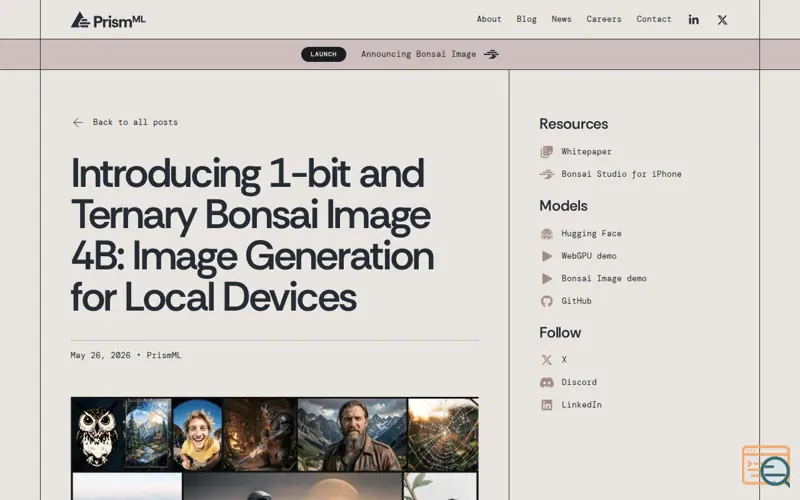This screenshot has height=500, width=800.
Task: Open the Blog menu item
Action: (526, 19)
